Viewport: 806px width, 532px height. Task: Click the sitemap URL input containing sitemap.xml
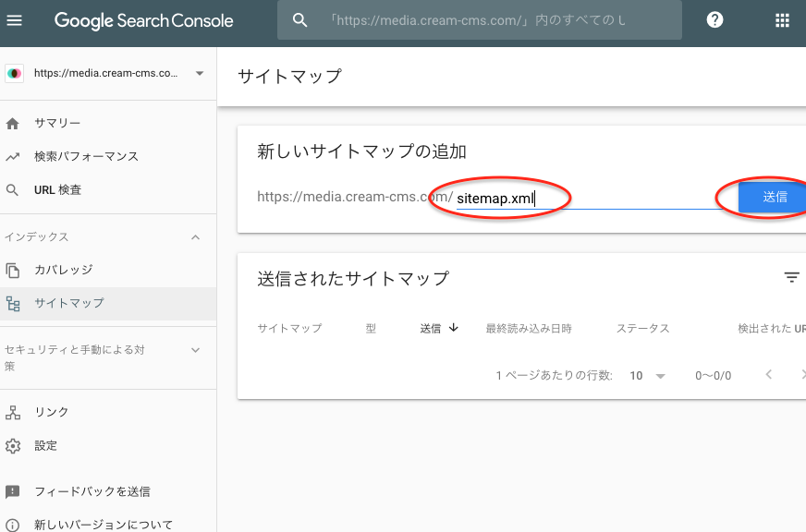pos(591,199)
